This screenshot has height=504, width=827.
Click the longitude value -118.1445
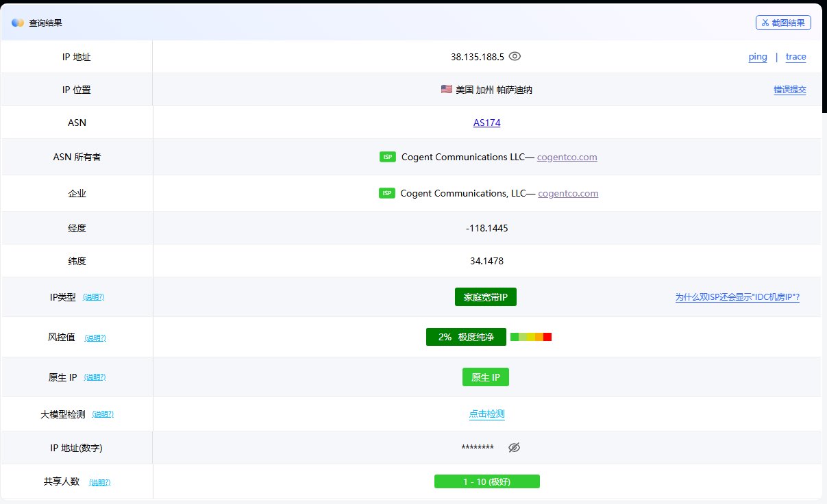tap(487, 228)
